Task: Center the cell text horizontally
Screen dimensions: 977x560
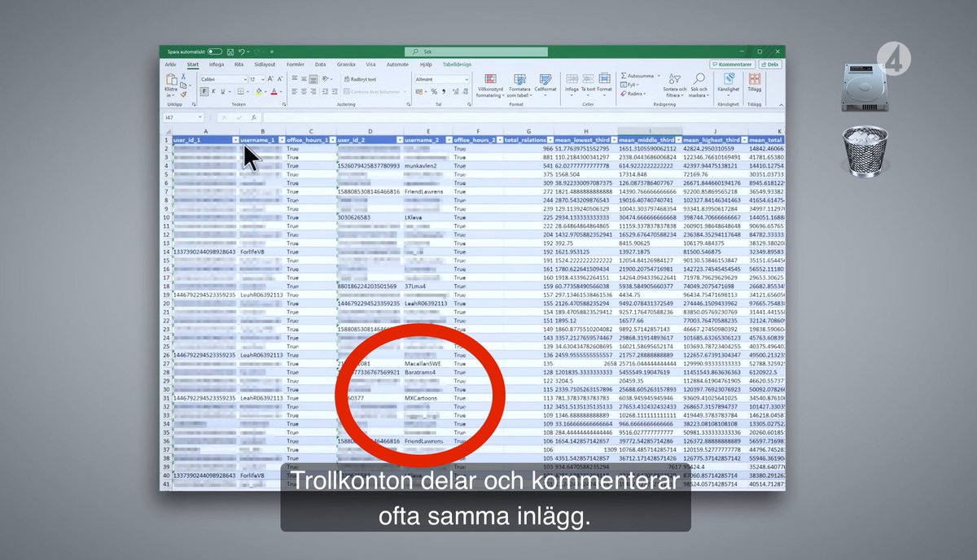Action: (x=304, y=92)
